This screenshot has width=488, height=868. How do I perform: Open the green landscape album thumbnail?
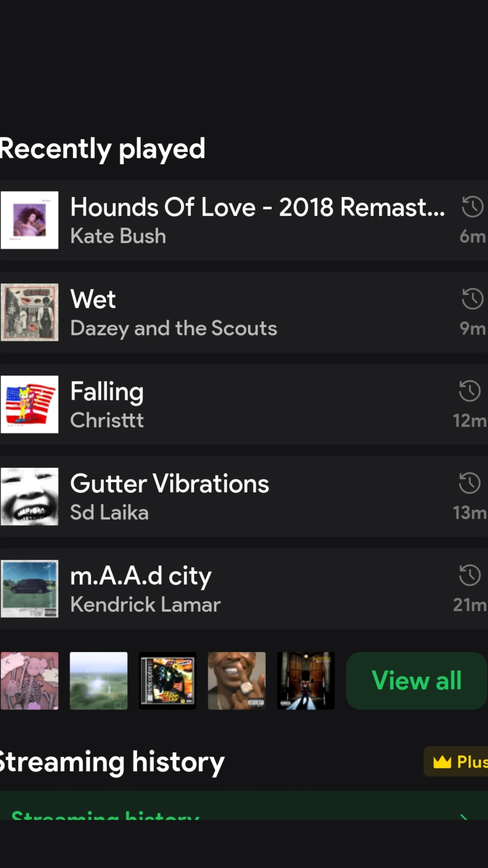98,680
